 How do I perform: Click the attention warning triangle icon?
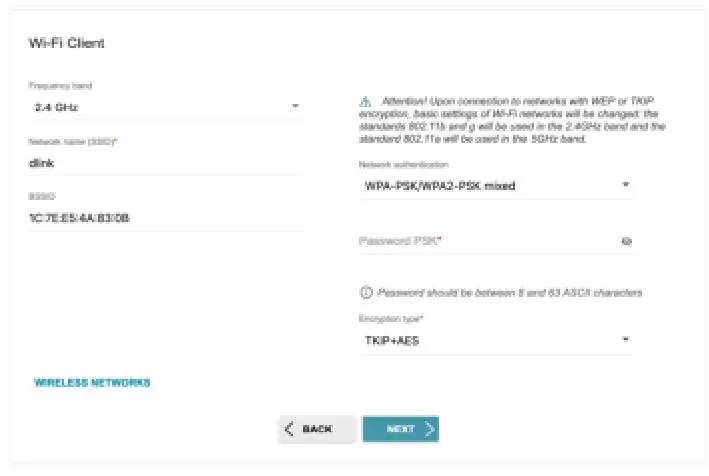coord(365,102)
